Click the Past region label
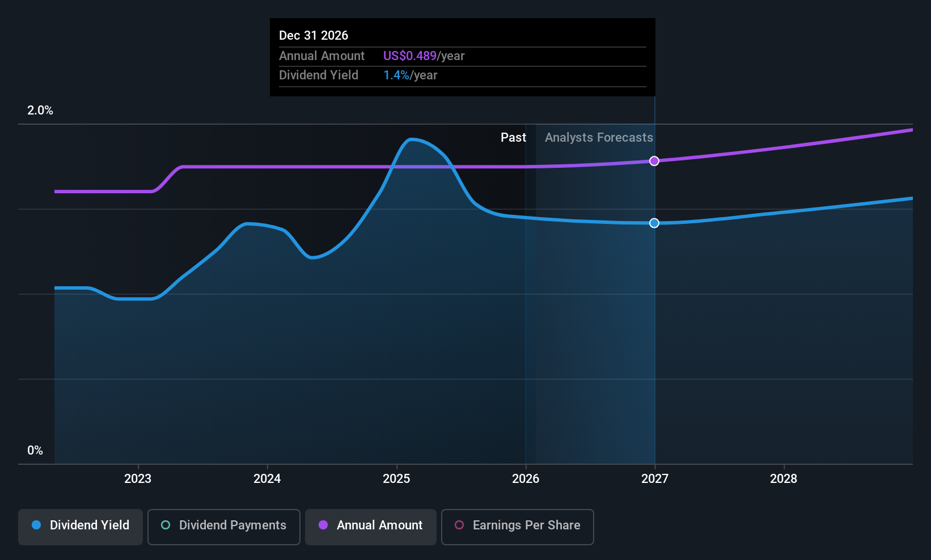The width and height of the screenshot is (931, 560). (513, 138)
